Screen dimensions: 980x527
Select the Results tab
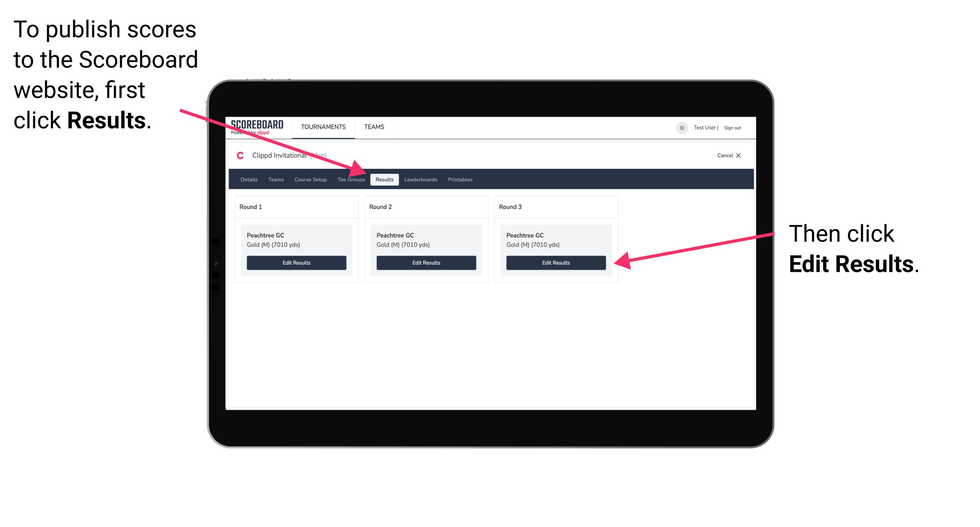[384, 179]
